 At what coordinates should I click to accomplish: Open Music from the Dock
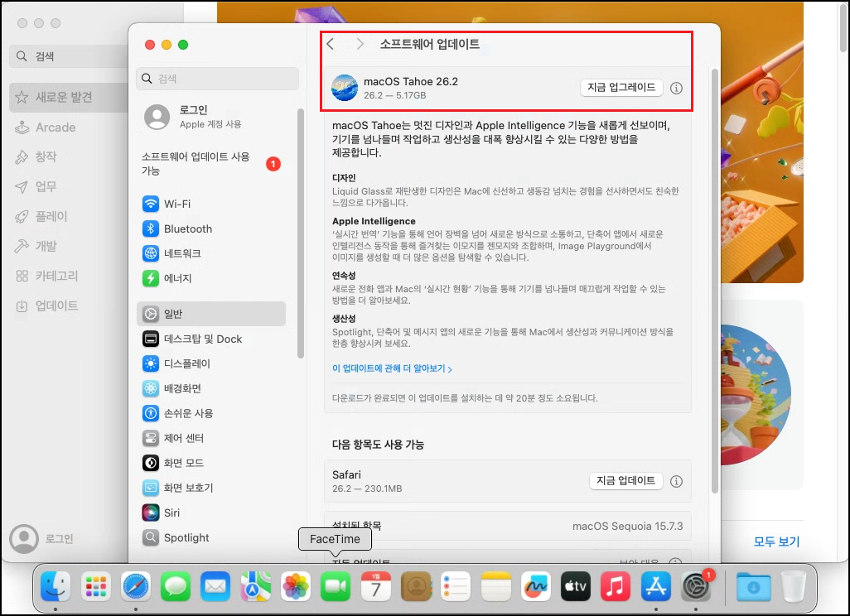tap(616, 586)
